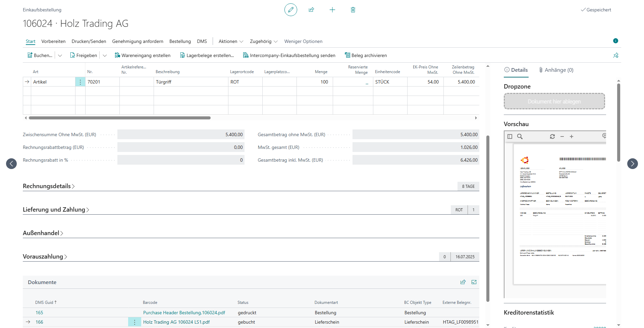Zoom out the preview with minus icon
The height and width of the screenshot is (328, 644).
click(562, 136)
